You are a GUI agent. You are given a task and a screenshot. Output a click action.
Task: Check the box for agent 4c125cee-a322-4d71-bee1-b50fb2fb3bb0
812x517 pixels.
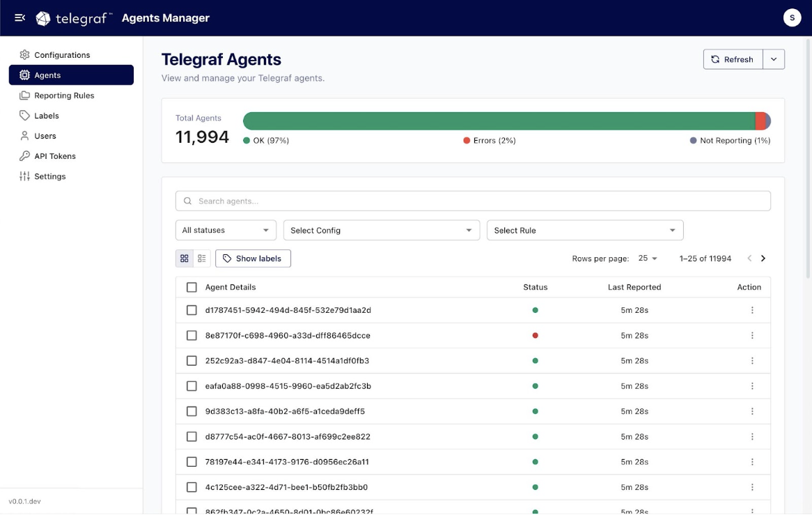192,488
